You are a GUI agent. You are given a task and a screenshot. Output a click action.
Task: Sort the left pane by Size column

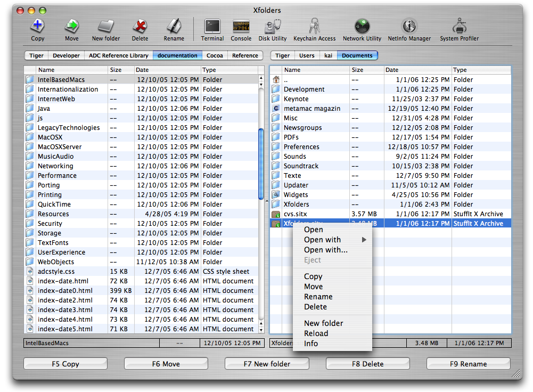(121, 70)
